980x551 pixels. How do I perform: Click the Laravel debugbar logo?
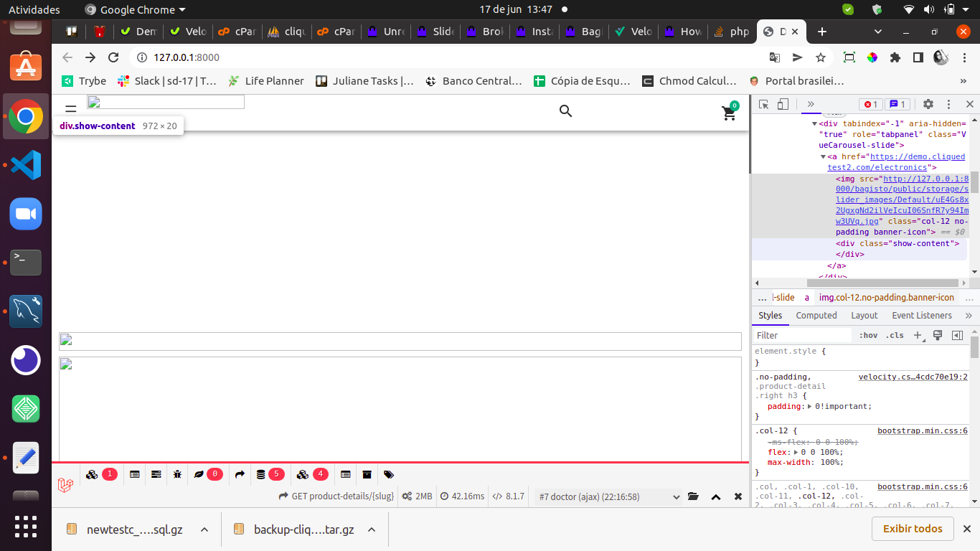point(65,485)
